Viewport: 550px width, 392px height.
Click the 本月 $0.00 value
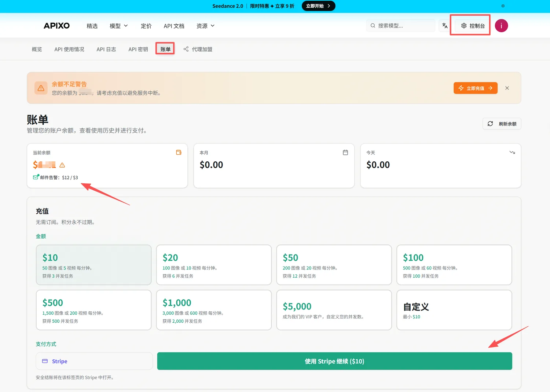point(211,165)
